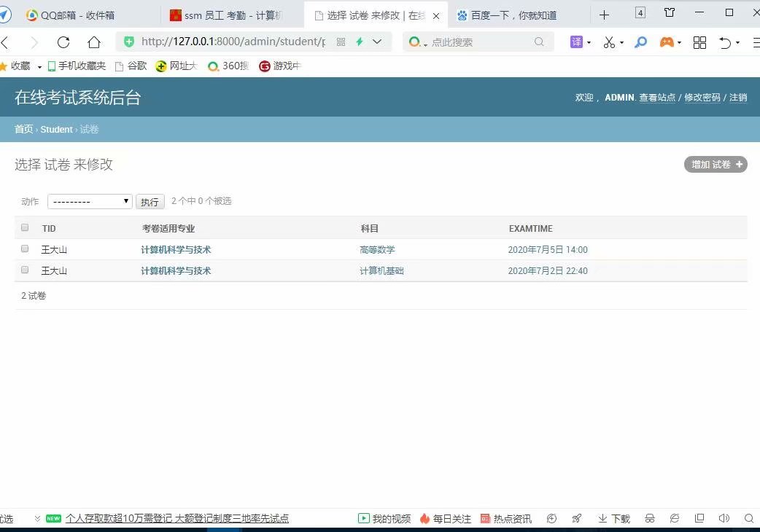The image size is (760, 532).
Task: Open 计算机科学与技术 link in 高等数学 row
Action: tap(176, 250)
